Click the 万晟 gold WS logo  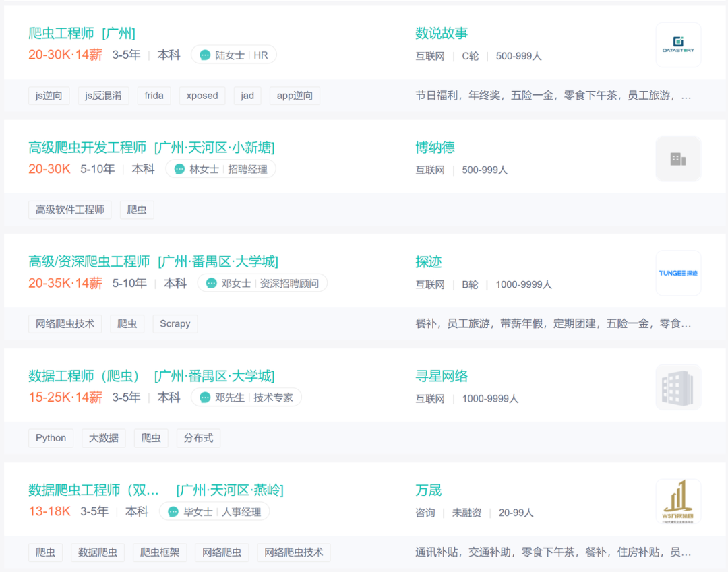(x=678, y=501)
